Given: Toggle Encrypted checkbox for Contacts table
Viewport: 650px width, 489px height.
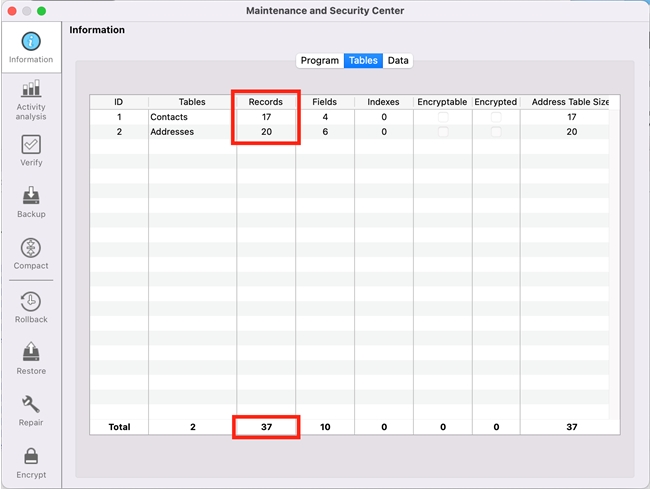Looking at the screenshot, I should 496,117.
